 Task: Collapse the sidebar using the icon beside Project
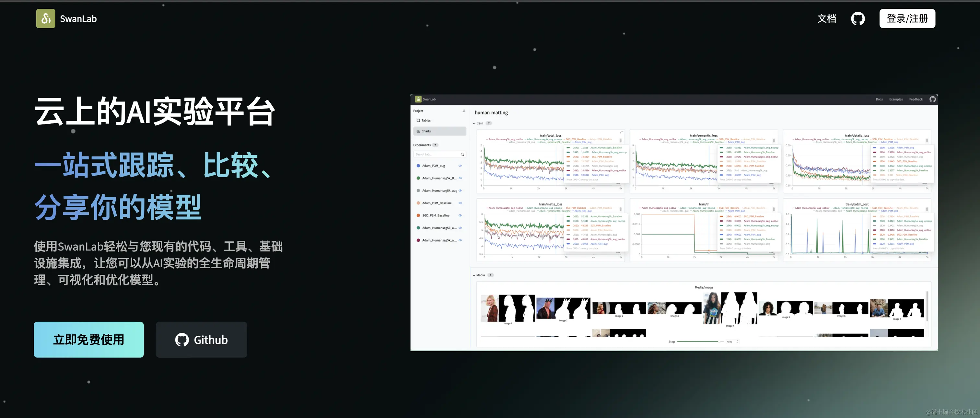(464, 111)
